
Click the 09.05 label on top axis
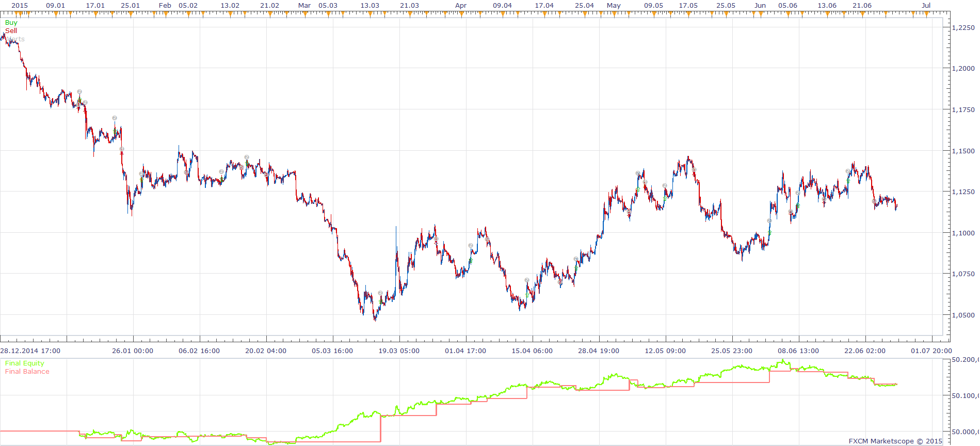tap(654, 6)
